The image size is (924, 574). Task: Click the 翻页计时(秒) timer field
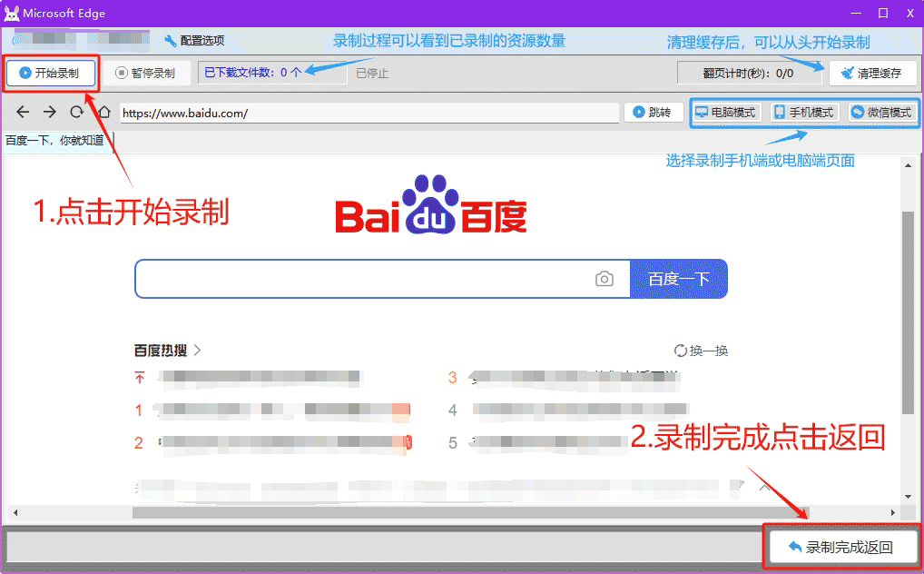(749, 74)
